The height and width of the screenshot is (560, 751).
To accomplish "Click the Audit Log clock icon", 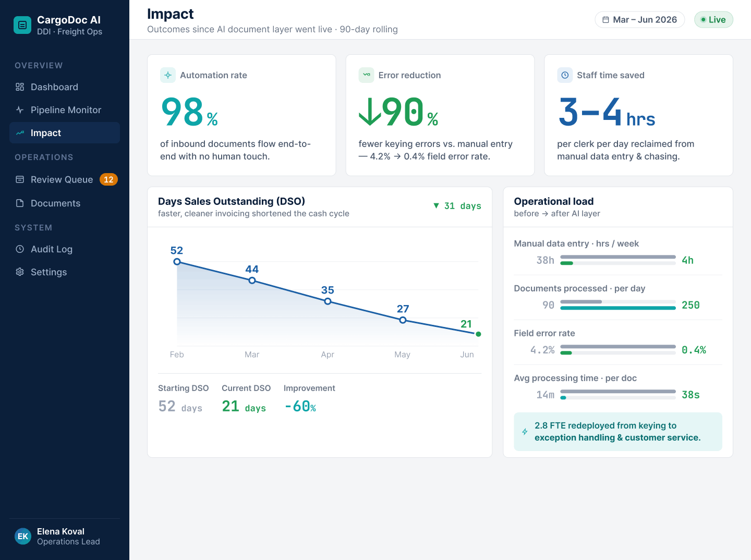I will 20,249.
